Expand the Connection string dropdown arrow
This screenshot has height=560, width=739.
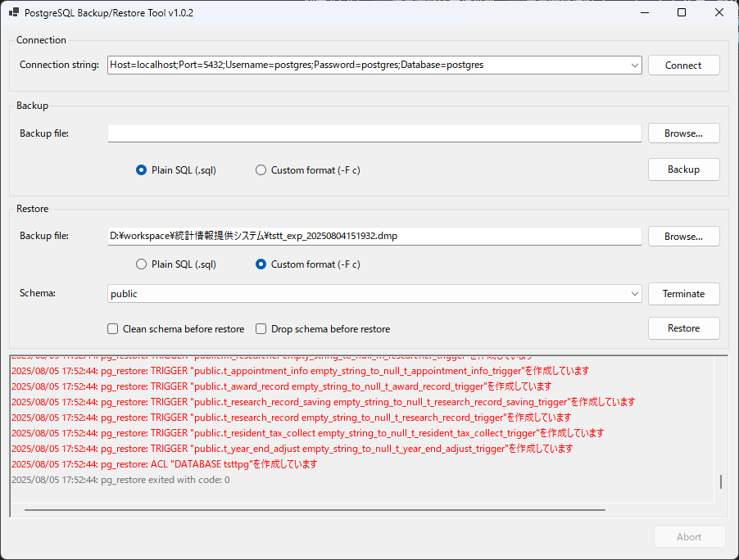point(634,65)
